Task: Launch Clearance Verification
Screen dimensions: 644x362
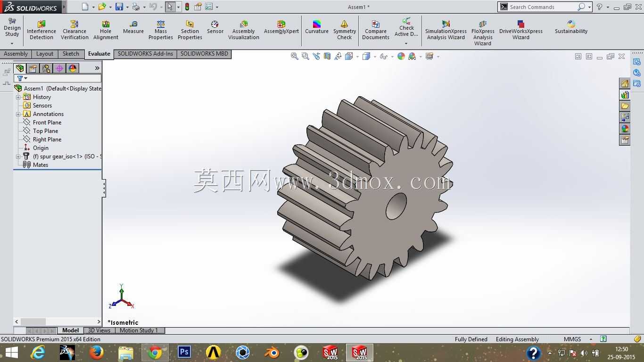Action: [x=74, y=30]
